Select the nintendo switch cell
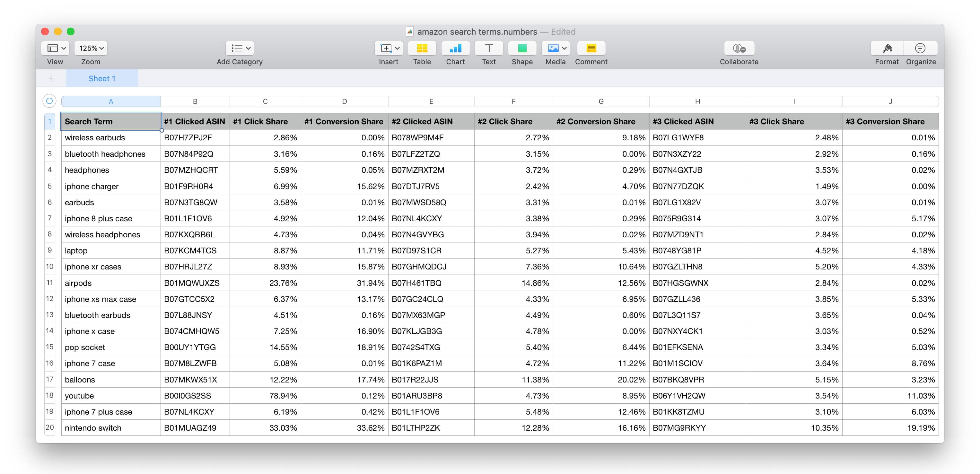 [x=111, y=427]
